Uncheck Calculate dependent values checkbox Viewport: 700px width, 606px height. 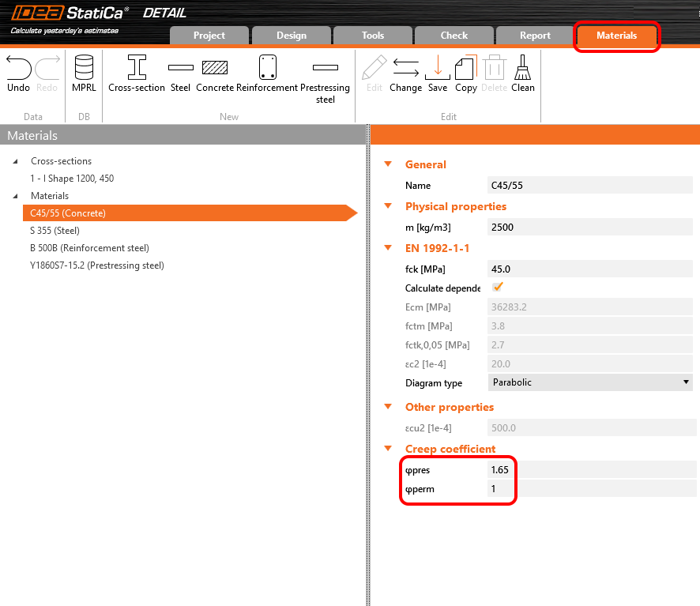(x=498, y=288)
